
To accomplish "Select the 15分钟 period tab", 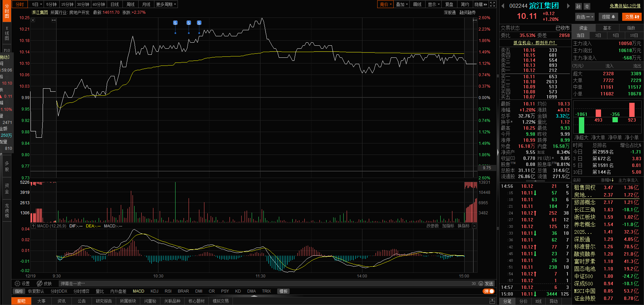I will click(x=67, y=4).
